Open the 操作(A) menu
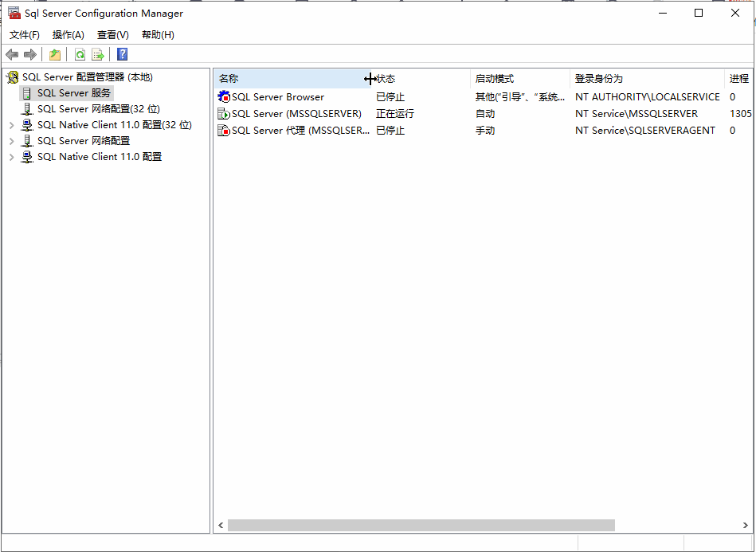 click(x=69, y=35)
